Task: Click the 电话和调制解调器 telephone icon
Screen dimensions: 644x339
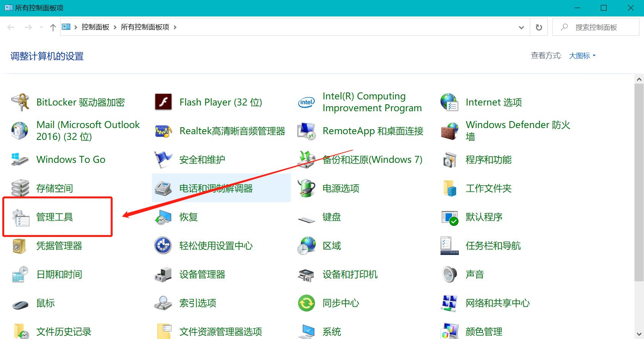Action: 163,188
